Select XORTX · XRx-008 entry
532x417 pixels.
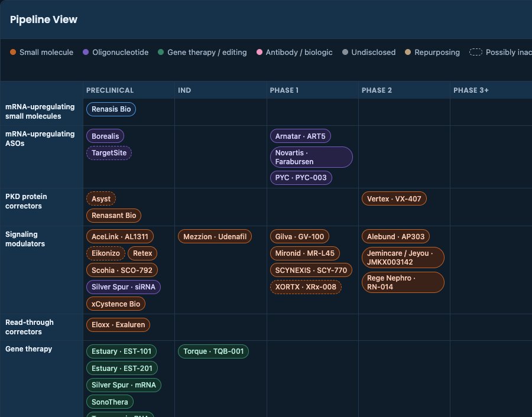coord(306,287)
